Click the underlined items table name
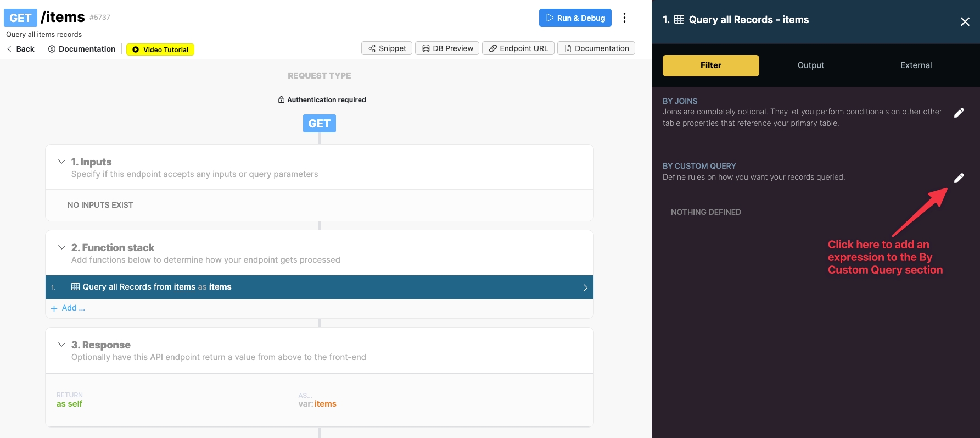Screen dimensions: 980x438 (x=184, y=287)
